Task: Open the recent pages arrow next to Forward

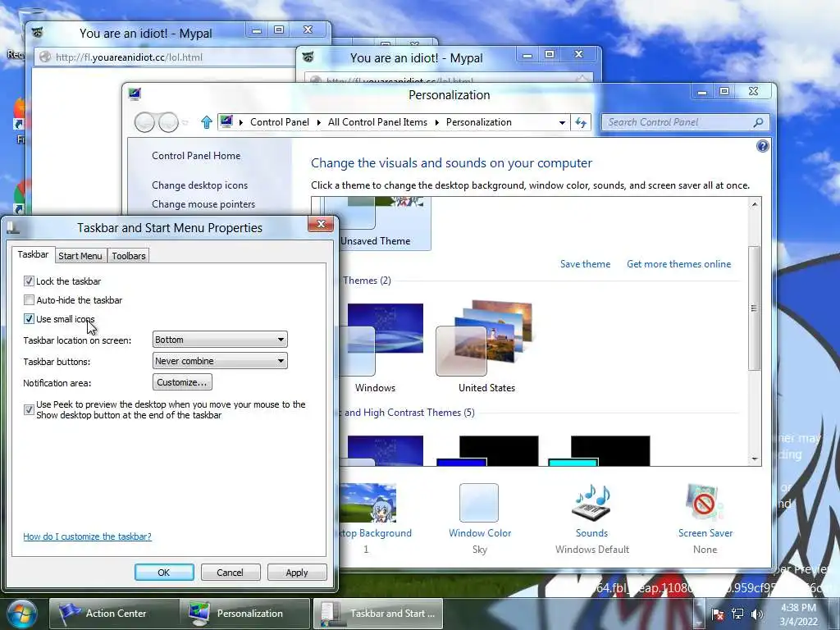Action: [185, 123]
